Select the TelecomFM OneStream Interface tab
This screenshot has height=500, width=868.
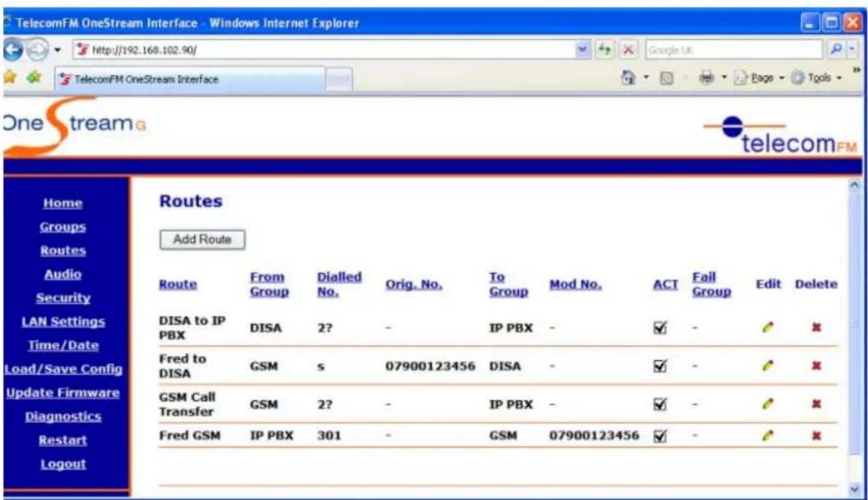(x=190, y=79)
